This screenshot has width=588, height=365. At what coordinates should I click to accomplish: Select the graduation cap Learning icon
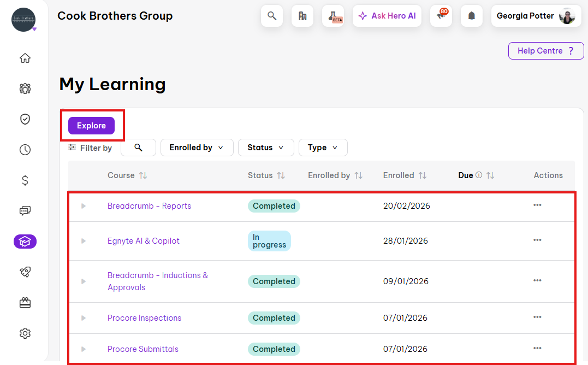(x=25, y=242)
